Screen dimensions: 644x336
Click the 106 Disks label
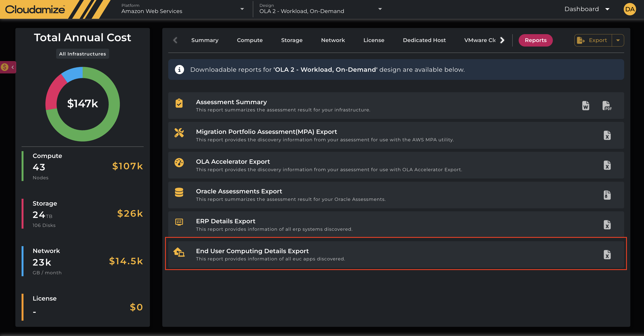(x=44, y=225)
